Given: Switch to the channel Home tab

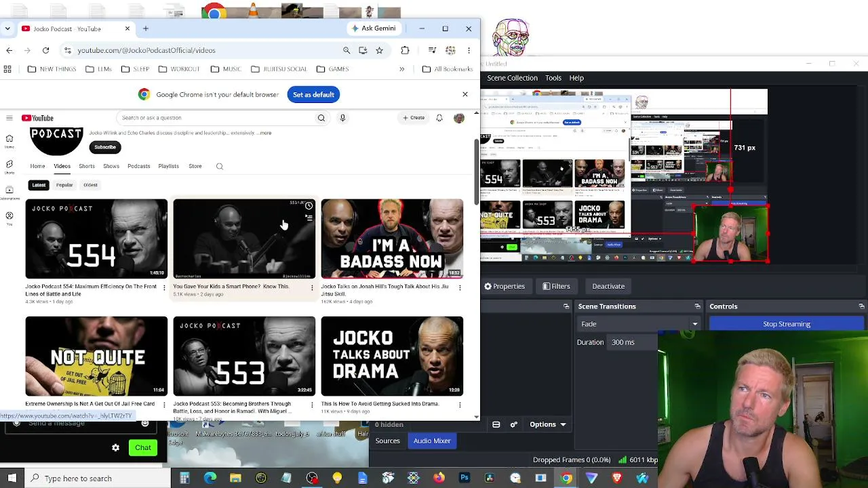Looking at the screenshot, I should (37, 166).
